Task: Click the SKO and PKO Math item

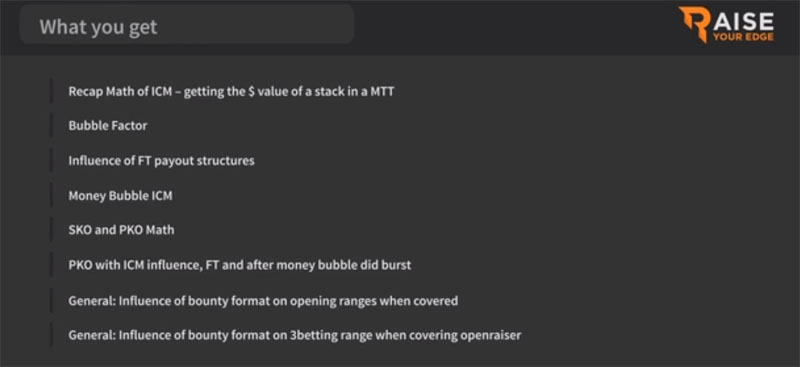Action: coord(121,230)
